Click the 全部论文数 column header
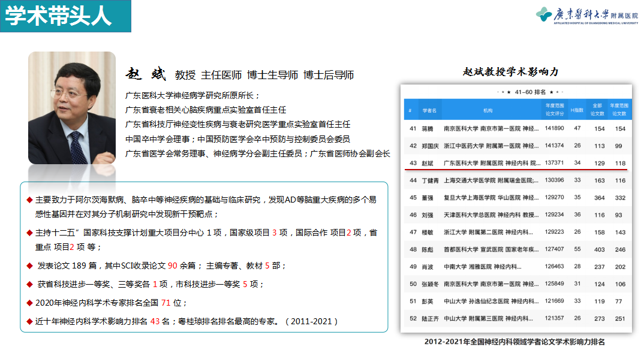Image resolution: width=644 pixels, height=362 pixels. click(x=598, y=110)
